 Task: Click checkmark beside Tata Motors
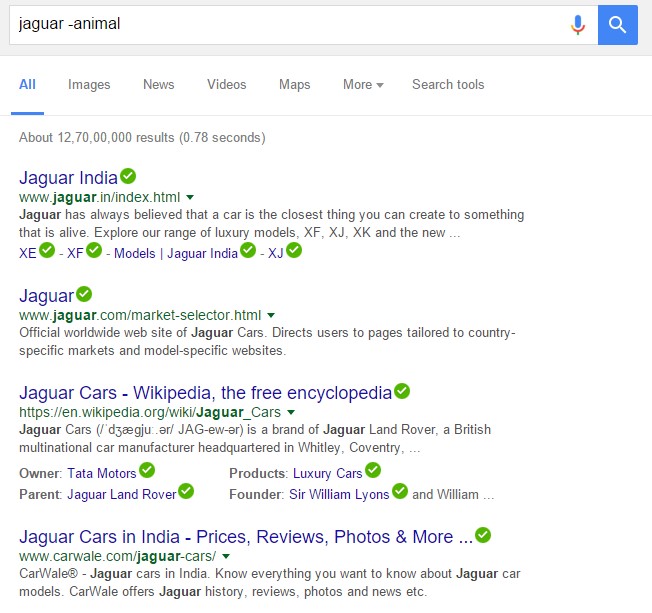click(147, 470)
